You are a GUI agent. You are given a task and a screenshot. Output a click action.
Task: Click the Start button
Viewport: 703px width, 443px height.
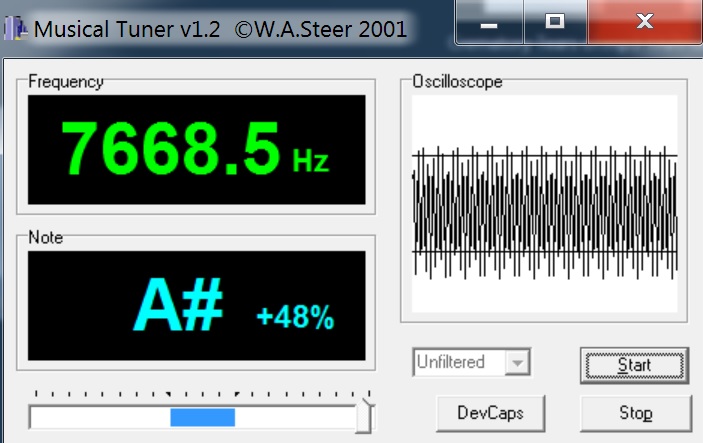[x=634, y=365]
